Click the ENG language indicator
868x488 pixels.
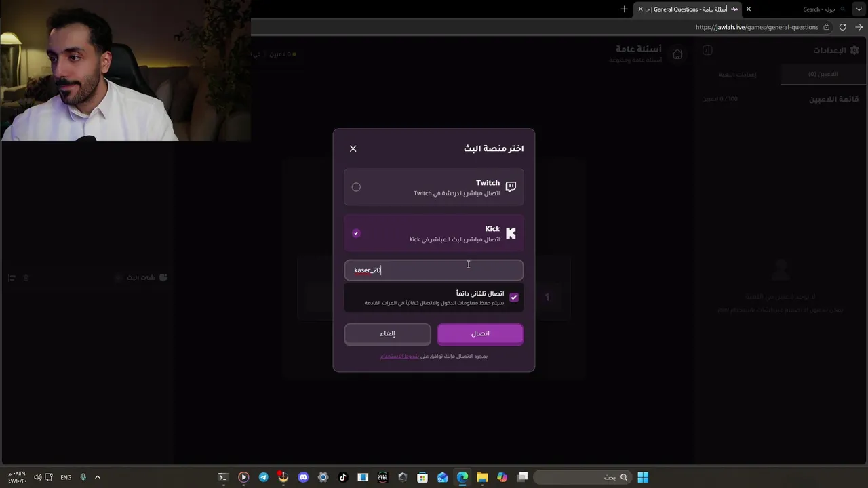pyautogui.click(x=66, y=477)
